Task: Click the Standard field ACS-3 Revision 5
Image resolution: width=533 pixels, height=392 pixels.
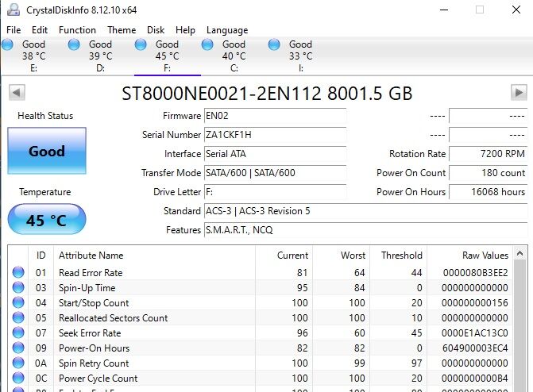Action: tap(365, 211)
